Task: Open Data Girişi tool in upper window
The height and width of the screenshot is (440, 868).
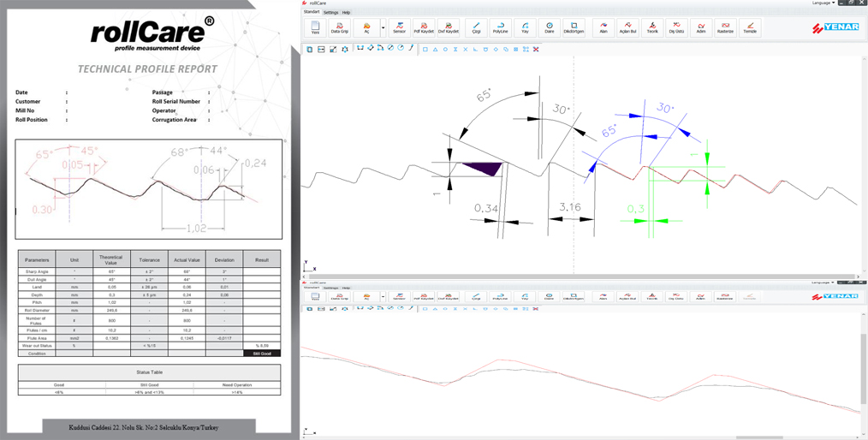Action: (339, 27)
